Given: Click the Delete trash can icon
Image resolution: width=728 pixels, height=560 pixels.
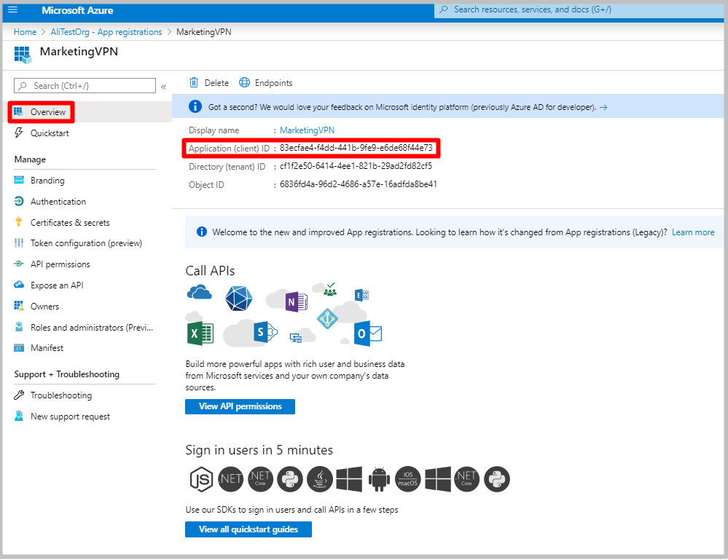Looking at the screenshot, I should click(x=194, y=82).
